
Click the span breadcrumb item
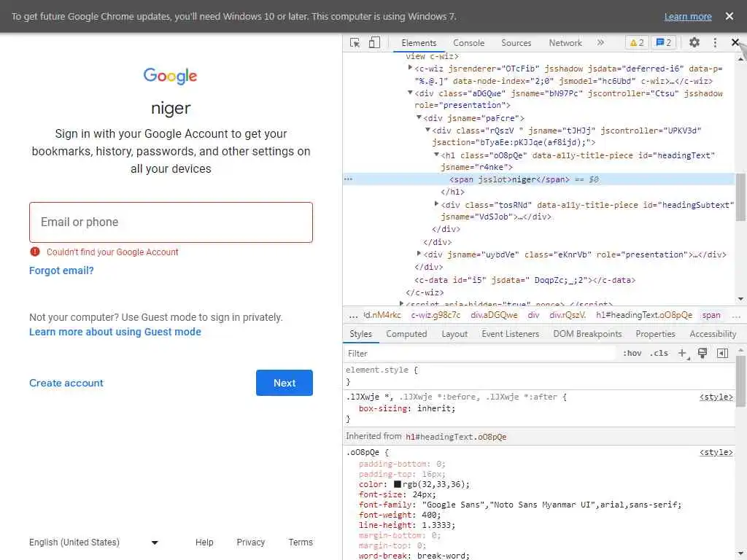(711, 315)
